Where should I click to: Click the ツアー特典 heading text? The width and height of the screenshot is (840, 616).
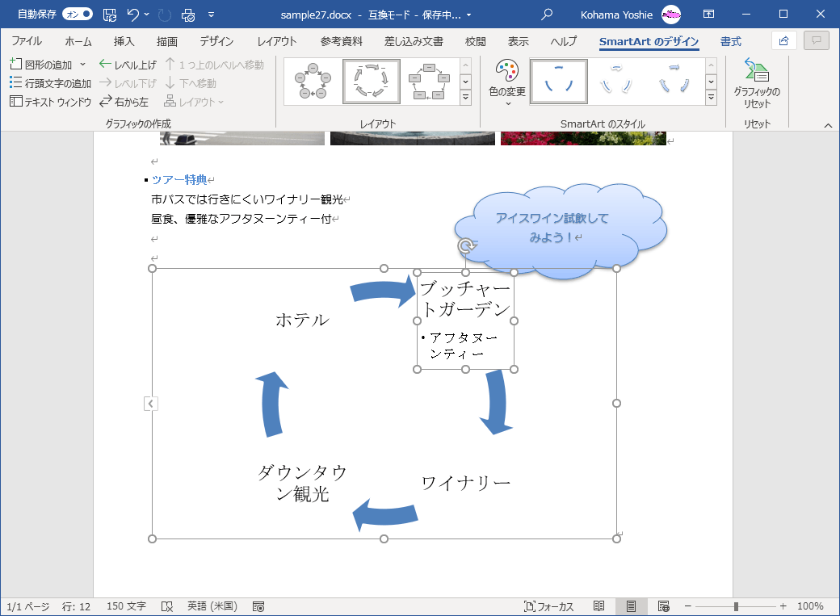coord(179,180)
